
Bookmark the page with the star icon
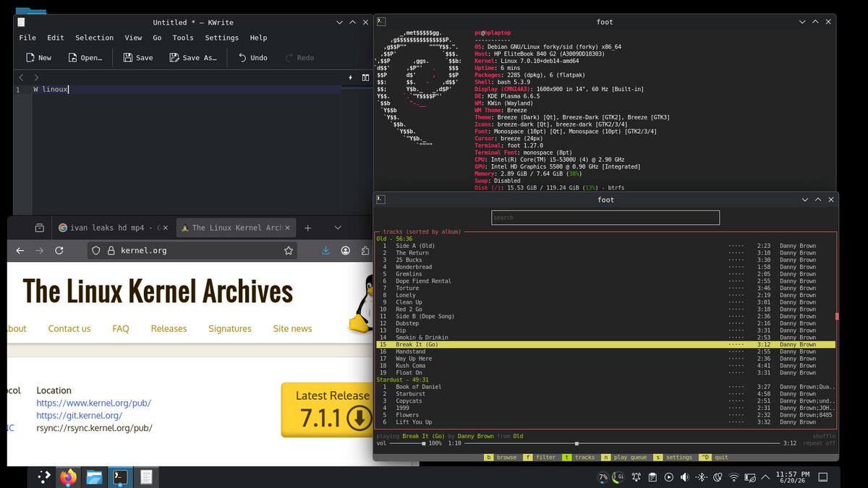289,251
